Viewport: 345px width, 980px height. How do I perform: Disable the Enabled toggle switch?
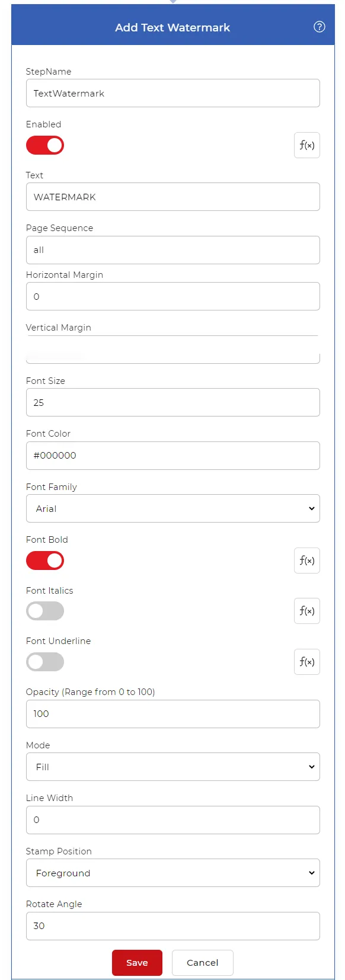point(45,145)
